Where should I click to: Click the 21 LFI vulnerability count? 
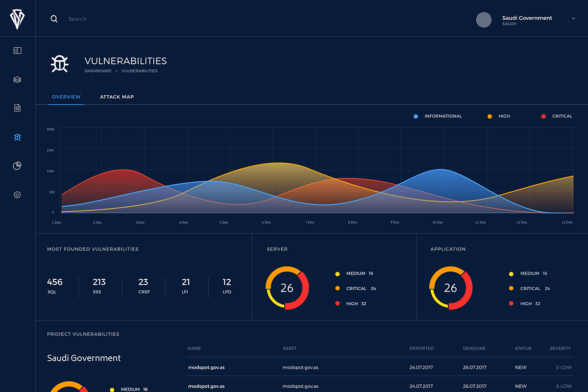tap(186, 286)
